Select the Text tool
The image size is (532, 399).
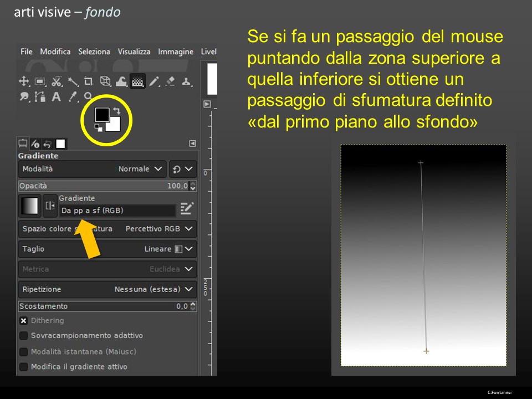(x=57, y=97)
